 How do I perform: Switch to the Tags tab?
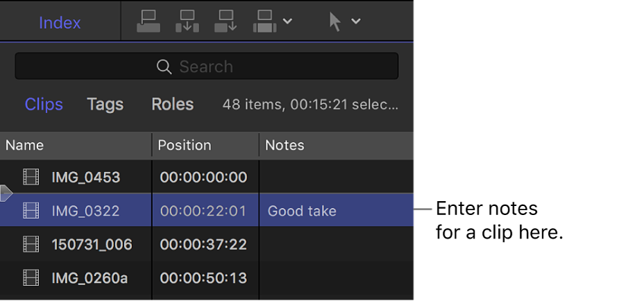click(x=105, y=105)
